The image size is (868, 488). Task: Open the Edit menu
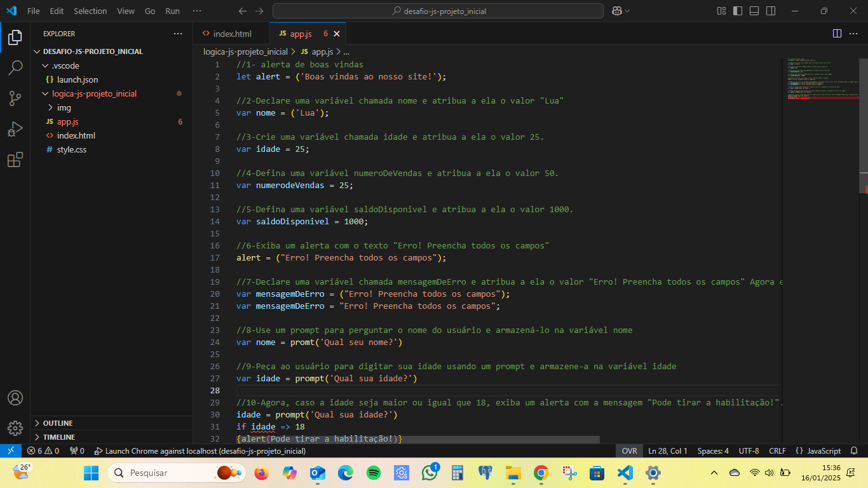57,11
